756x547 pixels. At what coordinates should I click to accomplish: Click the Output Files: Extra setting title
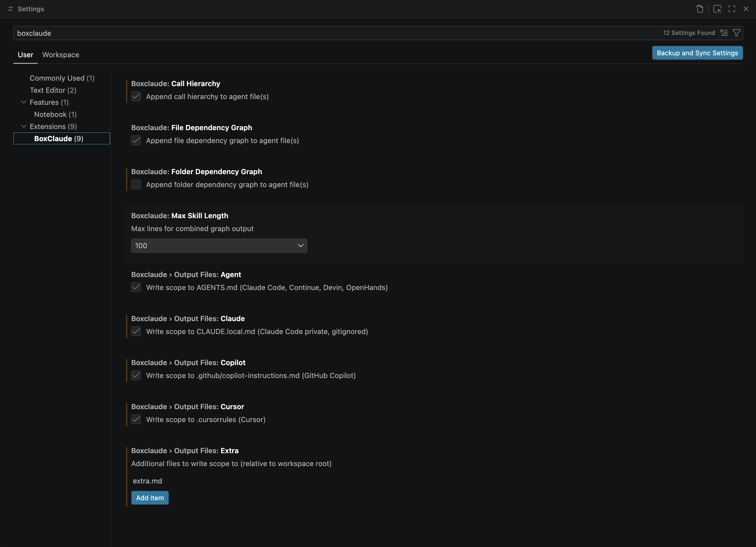(185, 450)
